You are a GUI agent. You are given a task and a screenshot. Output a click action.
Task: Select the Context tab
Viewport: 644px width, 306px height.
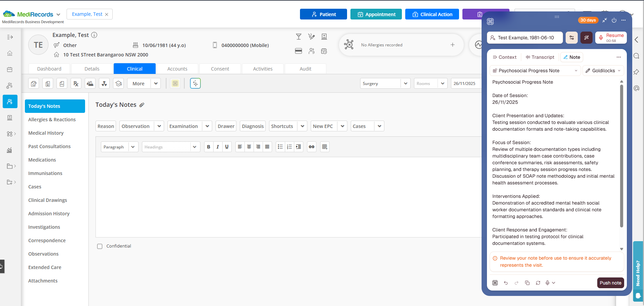504,57
